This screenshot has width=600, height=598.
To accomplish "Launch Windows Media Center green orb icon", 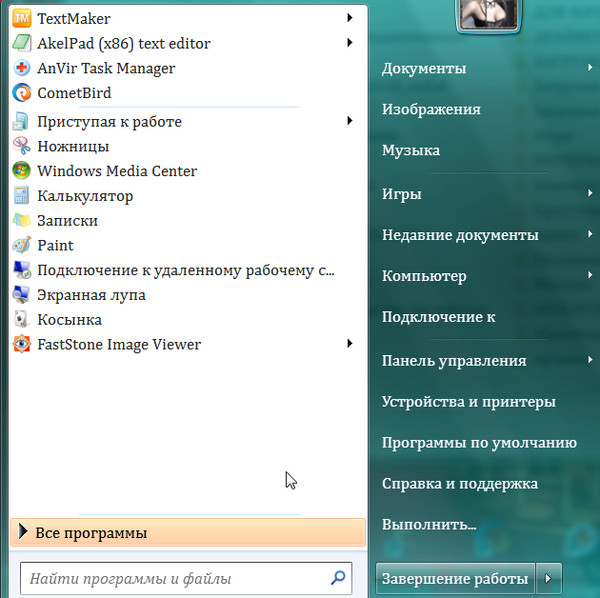I will (x=21, y=171).
